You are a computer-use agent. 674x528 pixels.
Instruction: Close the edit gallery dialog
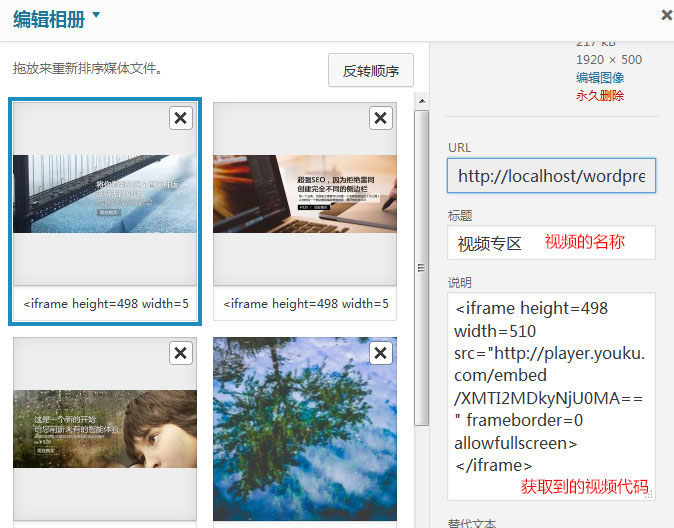(667, 15)
